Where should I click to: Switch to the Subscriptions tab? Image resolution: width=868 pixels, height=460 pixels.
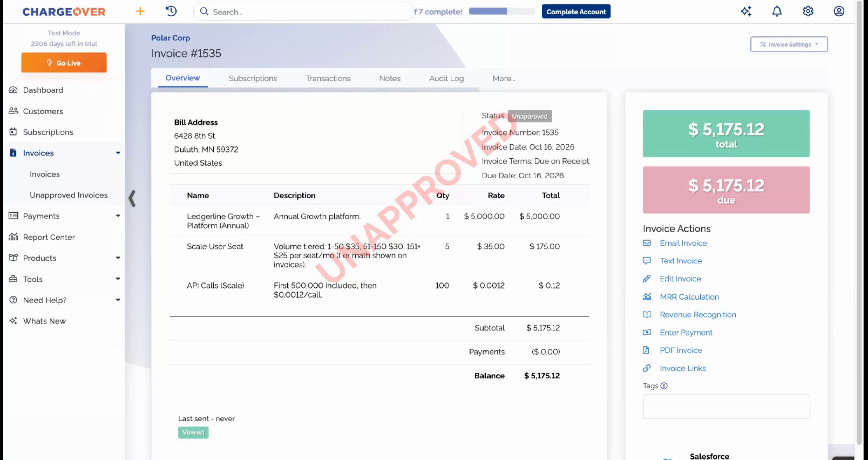(x=253, y=78)
